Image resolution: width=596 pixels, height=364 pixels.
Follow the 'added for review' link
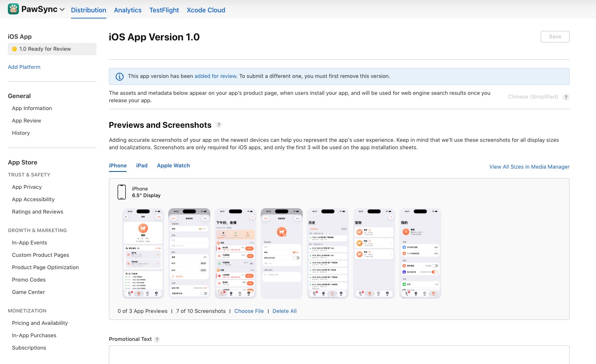point(215,76)
